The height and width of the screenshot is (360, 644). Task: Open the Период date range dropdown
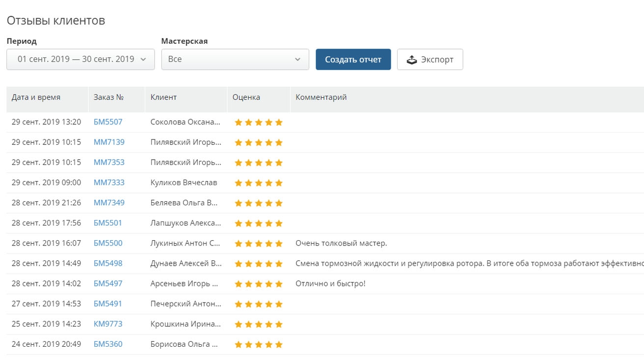click(x=80, y=59)
